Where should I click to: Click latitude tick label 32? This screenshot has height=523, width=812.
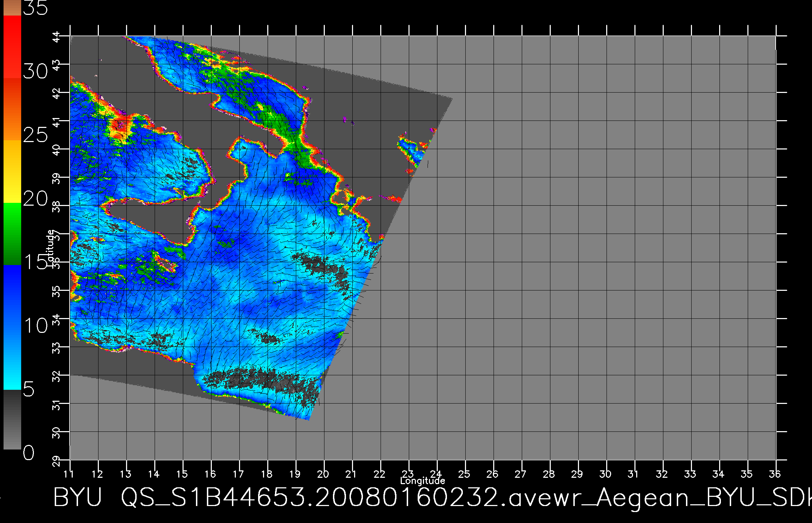point(56,376)
